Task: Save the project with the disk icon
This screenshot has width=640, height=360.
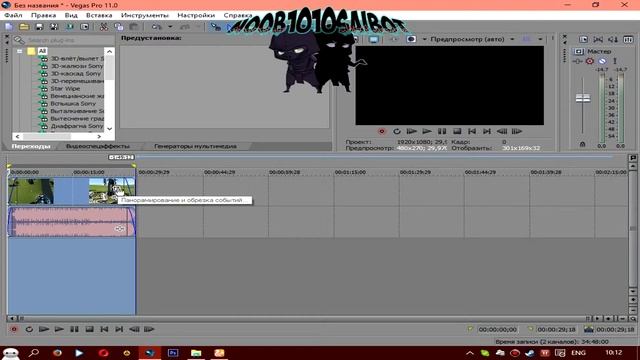Action: coord(39,27)
